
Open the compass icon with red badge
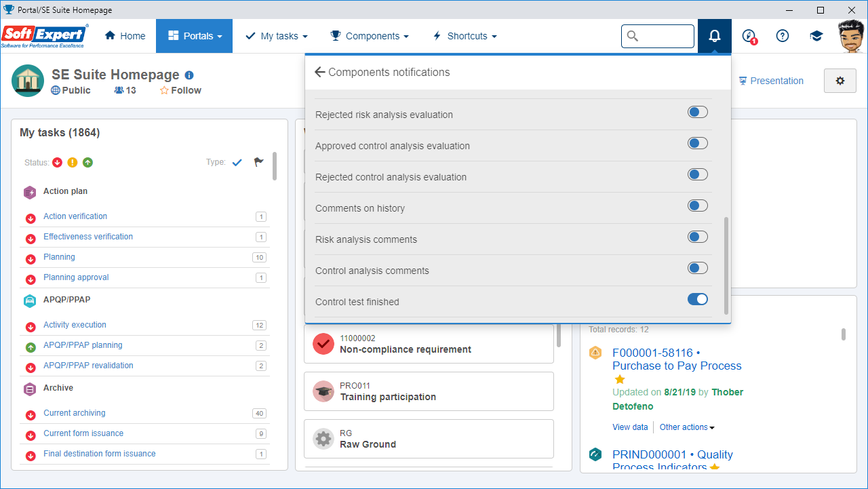click(749, 36)
